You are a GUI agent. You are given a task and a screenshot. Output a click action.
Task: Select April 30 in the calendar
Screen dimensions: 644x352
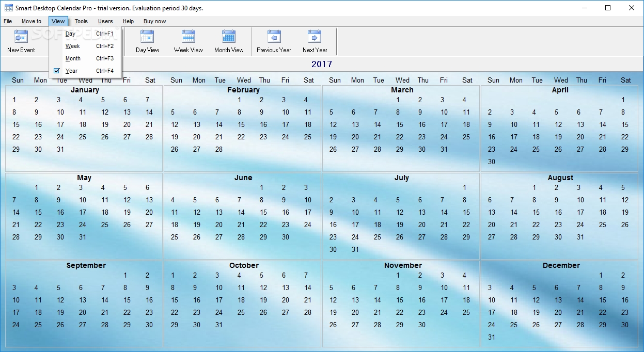coord(492,162)
